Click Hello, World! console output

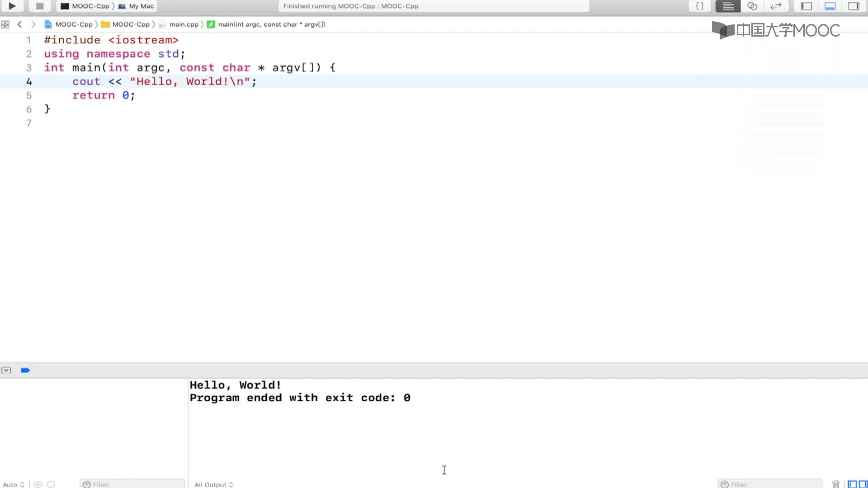(236, 385)
